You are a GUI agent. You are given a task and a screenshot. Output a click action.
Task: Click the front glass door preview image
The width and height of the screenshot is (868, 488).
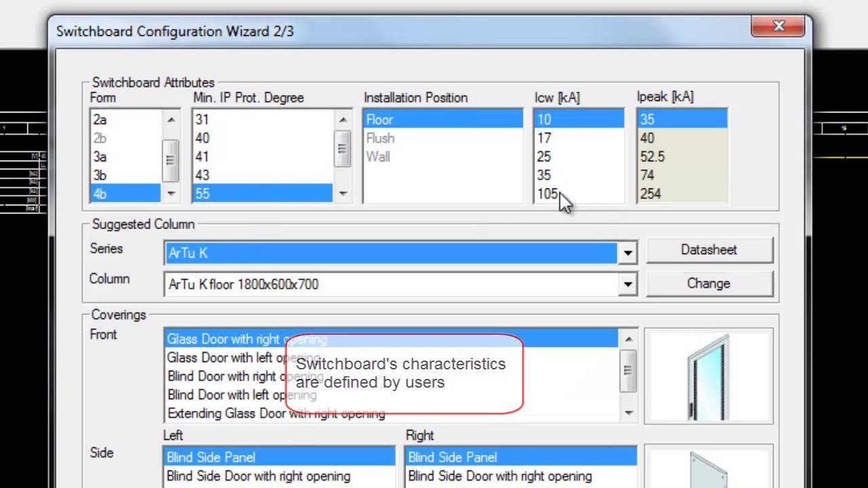pos(709,376)
